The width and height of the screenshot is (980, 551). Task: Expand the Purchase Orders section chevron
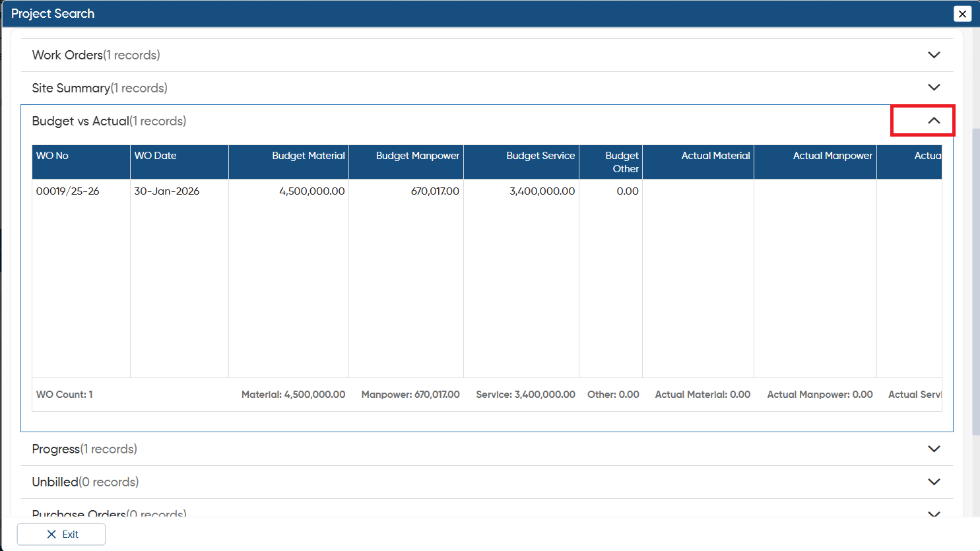pyautogui.click(x=934, y=513)
